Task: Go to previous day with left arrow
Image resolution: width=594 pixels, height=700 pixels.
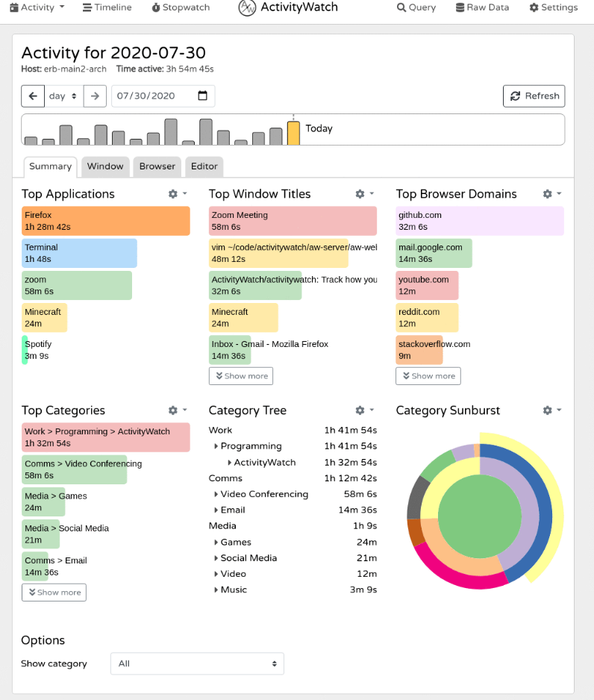Action: 33,96
